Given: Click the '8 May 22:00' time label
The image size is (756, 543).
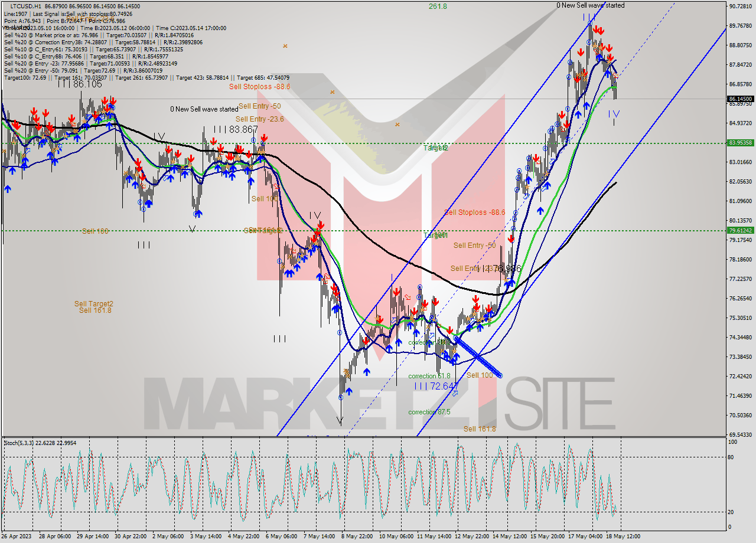Looking at the screenshot, I should point(357,537).
